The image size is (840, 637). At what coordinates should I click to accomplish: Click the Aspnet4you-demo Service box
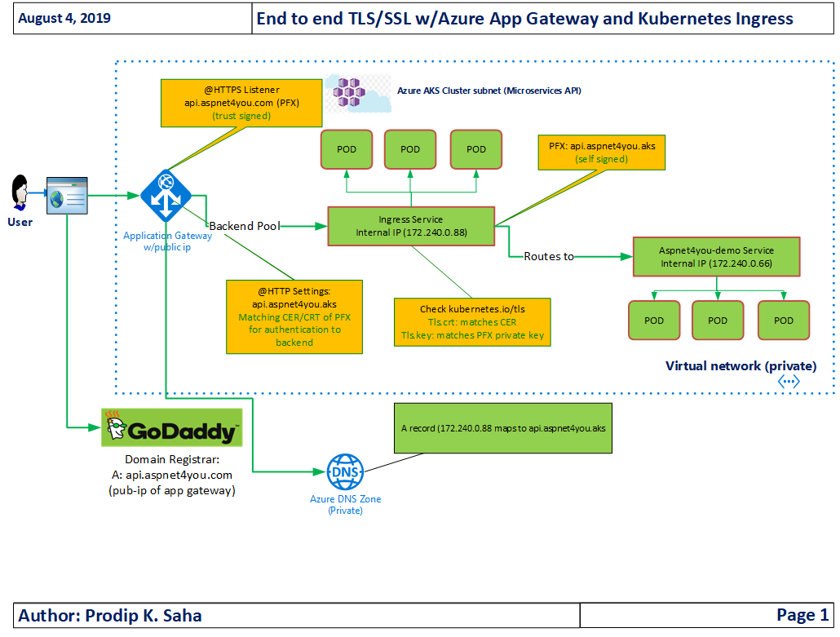(x=716, y=257)
